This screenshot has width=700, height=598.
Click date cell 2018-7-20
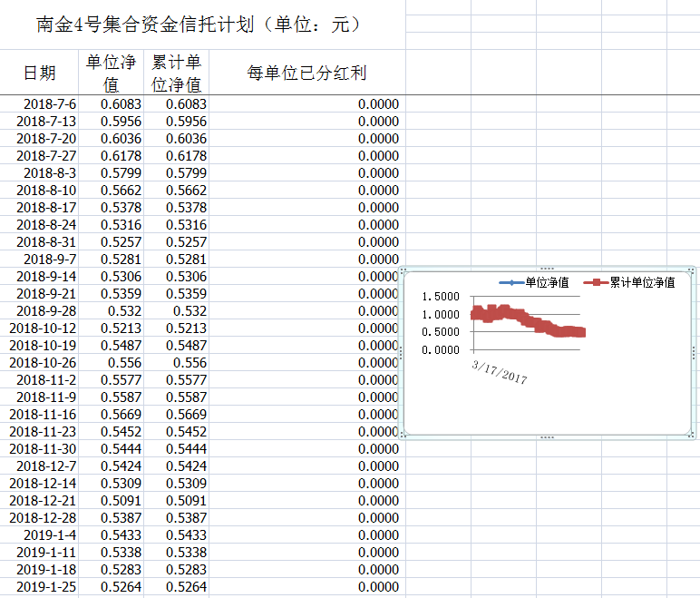click(x=39, y=139)
